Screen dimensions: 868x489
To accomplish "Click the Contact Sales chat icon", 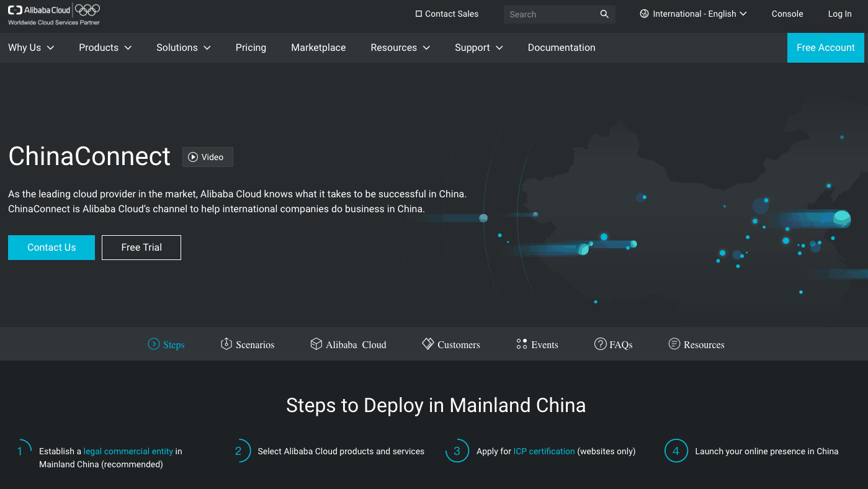I will click(x=419, y=14).
